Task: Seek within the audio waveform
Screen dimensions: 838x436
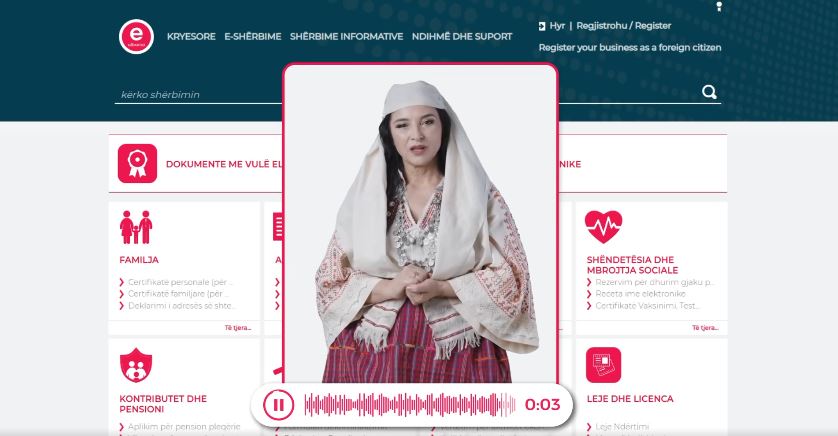Action: 410,405
